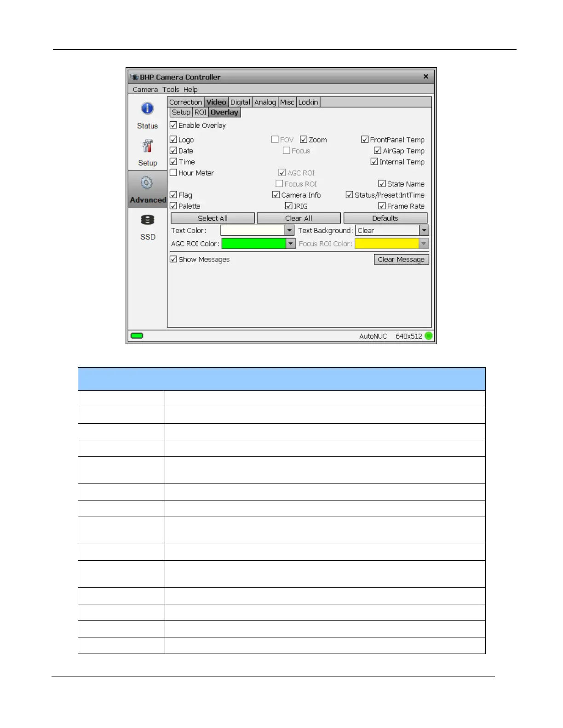
Task: Open the Help menu
Action: tap(190, 90)
